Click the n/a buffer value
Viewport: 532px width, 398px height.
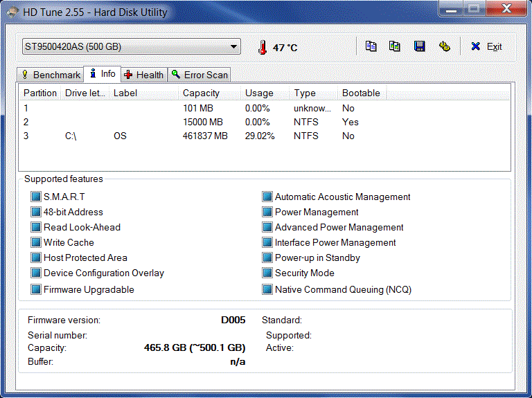point(238,362)
